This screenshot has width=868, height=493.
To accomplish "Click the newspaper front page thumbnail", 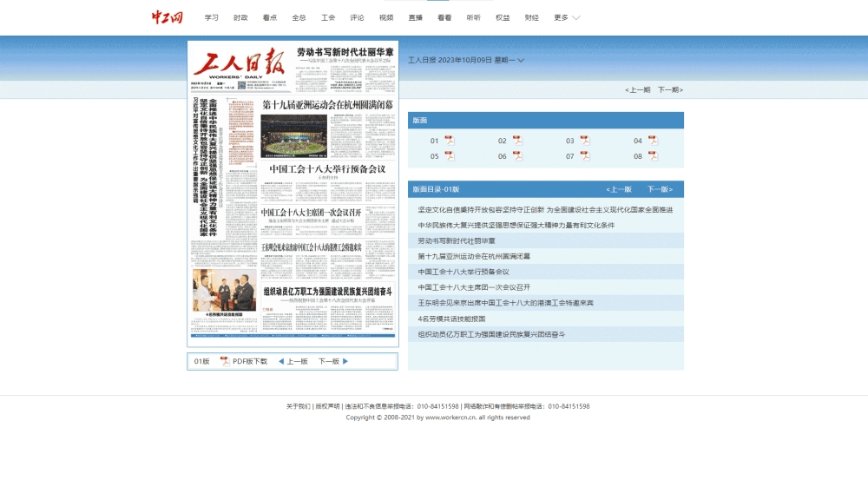I will coord(293,193).
